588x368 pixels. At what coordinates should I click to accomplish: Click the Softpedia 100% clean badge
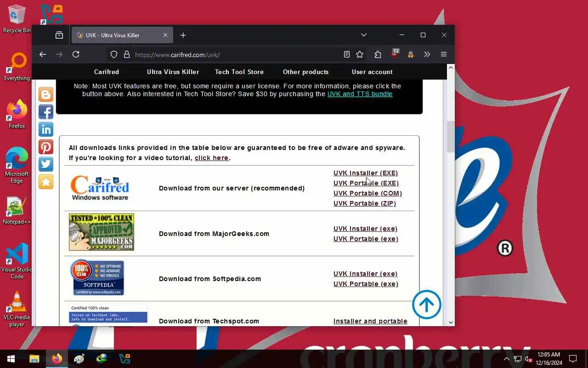(x=97, y=277)
